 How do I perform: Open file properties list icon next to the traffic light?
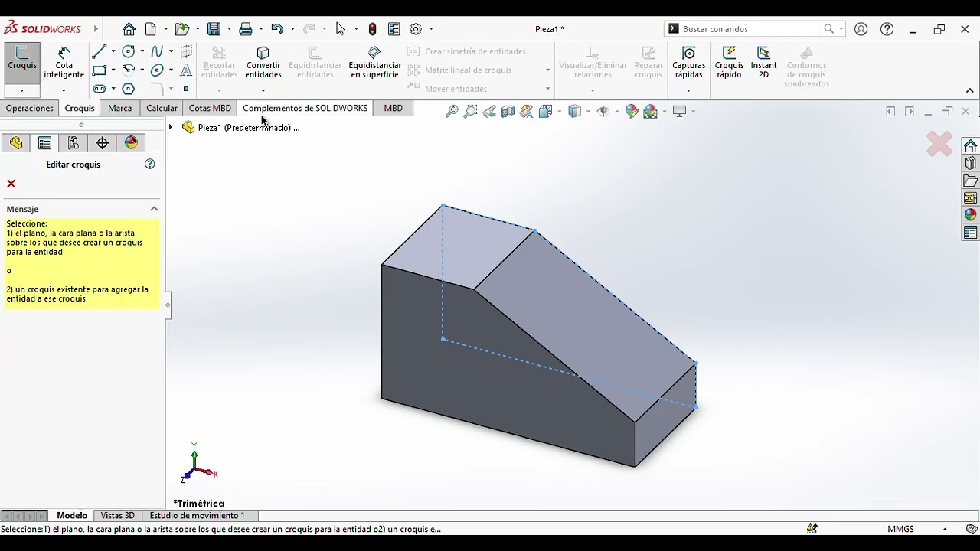[394, 29]
